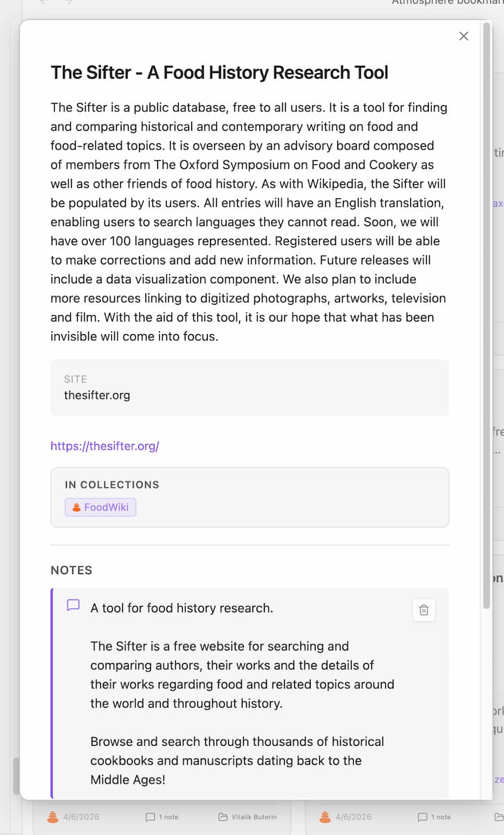Close the Sifter detail dialog
504x835 pixels.
point(464,36)
